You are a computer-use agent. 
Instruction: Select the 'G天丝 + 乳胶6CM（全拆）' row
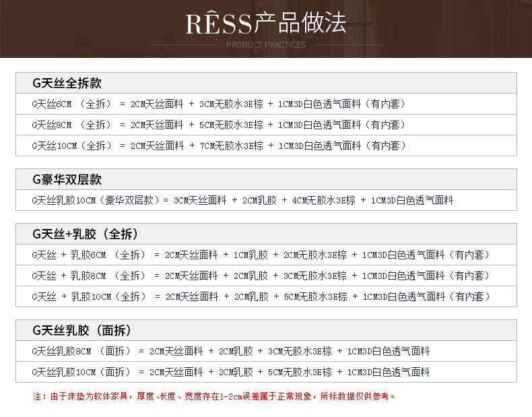pos(266,255)
